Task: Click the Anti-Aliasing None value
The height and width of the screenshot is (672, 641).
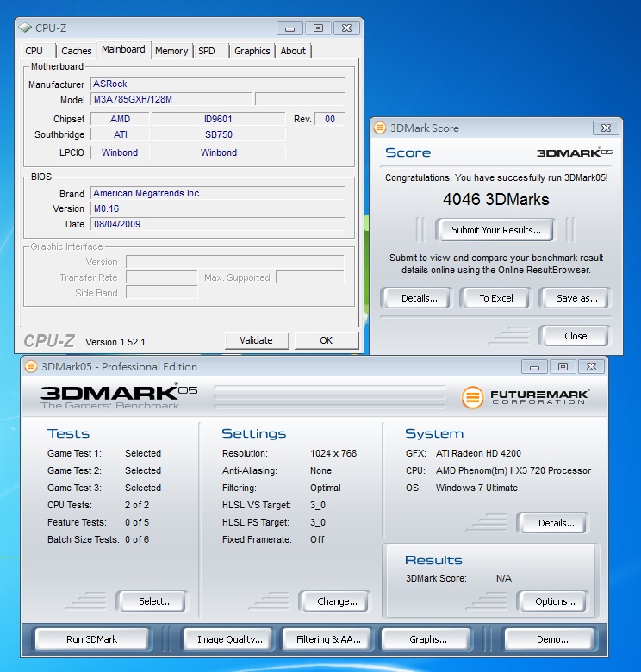Action: pyautogui.click(x=320, y=470)
